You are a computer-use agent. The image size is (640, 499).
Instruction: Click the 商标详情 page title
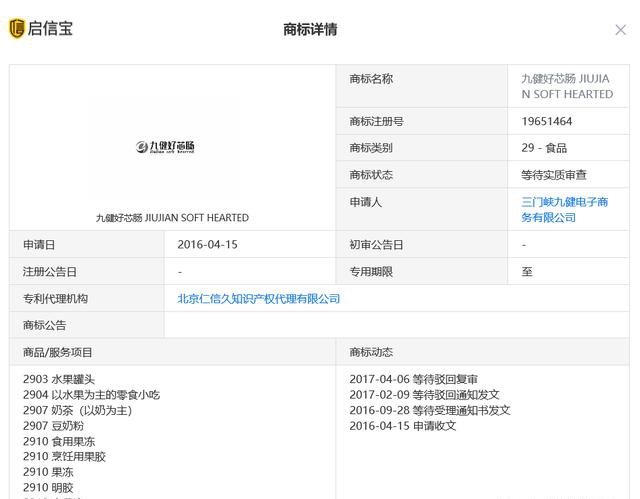(310, 29)
